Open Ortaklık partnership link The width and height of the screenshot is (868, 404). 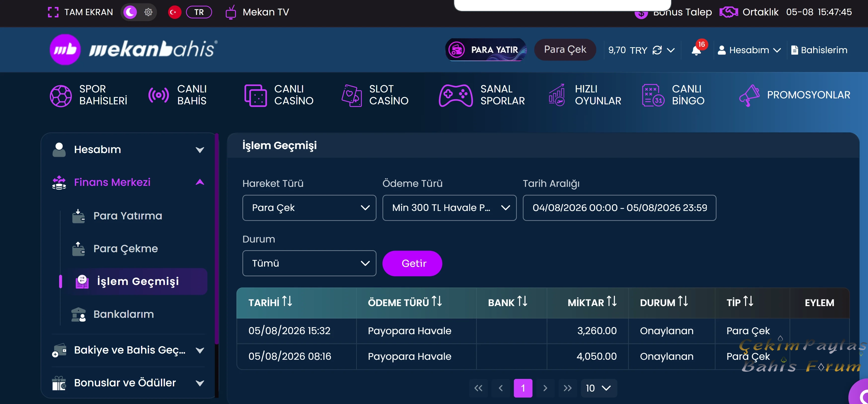pyautogui.click(x=760, y=12)
